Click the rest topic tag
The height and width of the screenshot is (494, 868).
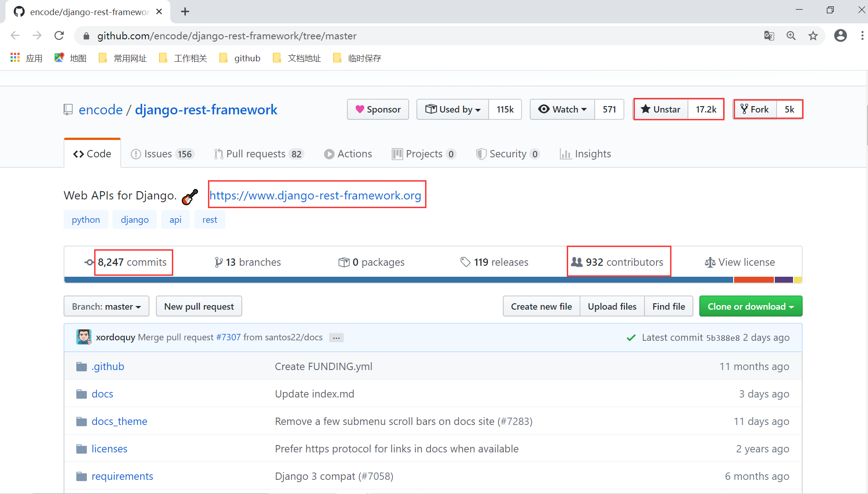pos(210,220)
